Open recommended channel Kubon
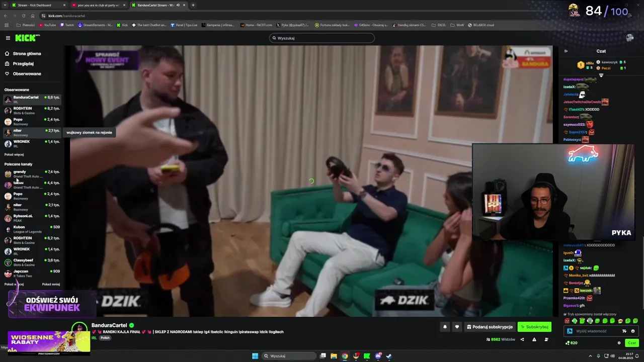The image size is (644, 362). coord(32,229)
